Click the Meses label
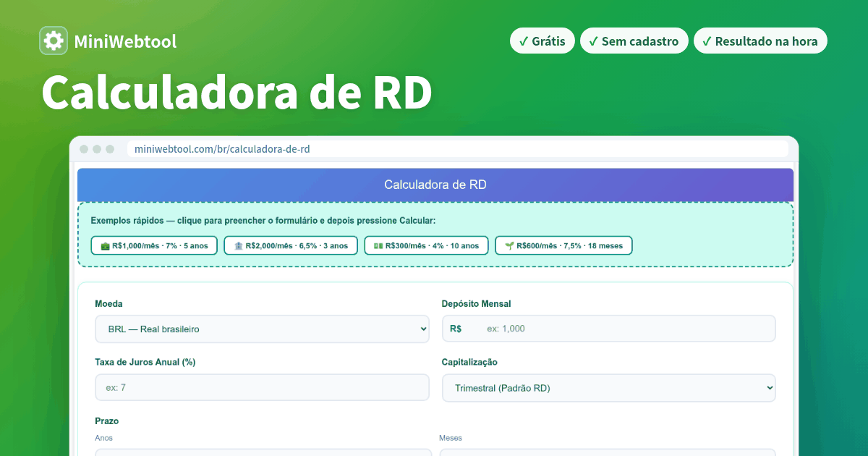The height and width of the screenshot is (456, 868). (450, 438)
